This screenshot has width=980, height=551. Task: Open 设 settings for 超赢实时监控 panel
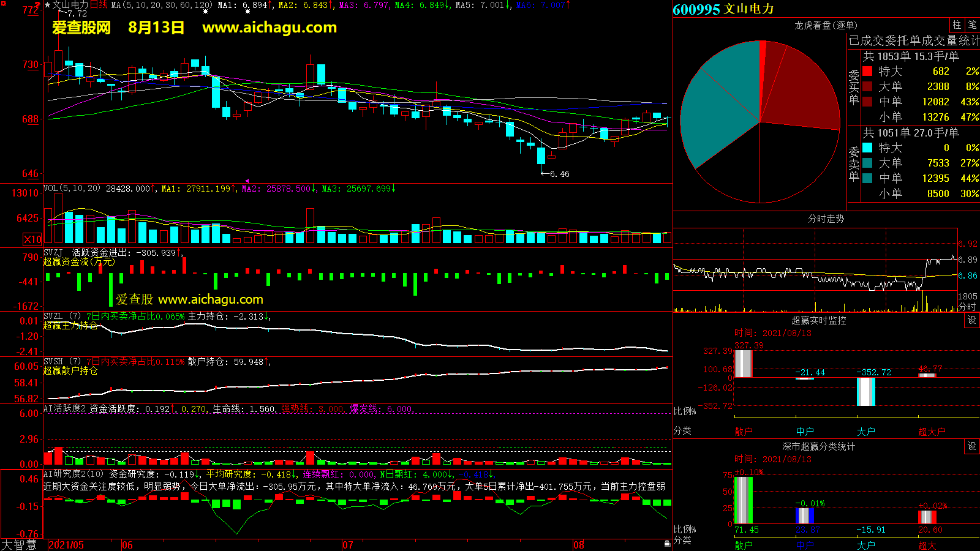coord(971,320)
